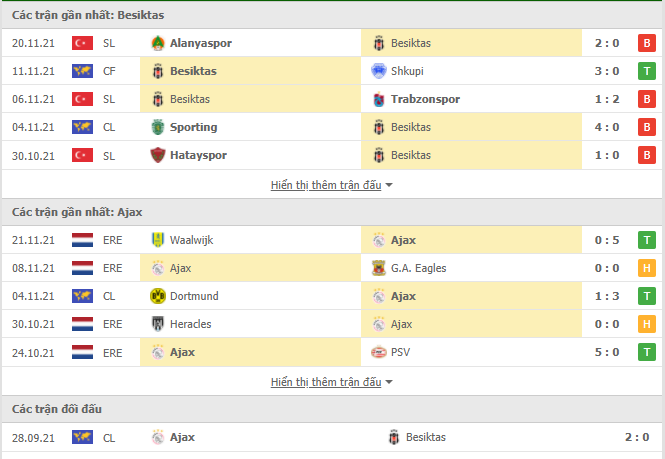The width and height of the screenshot is (665, 459).
Task: Click the Trabzonspor club crest icon
Action: coord(379,99)
